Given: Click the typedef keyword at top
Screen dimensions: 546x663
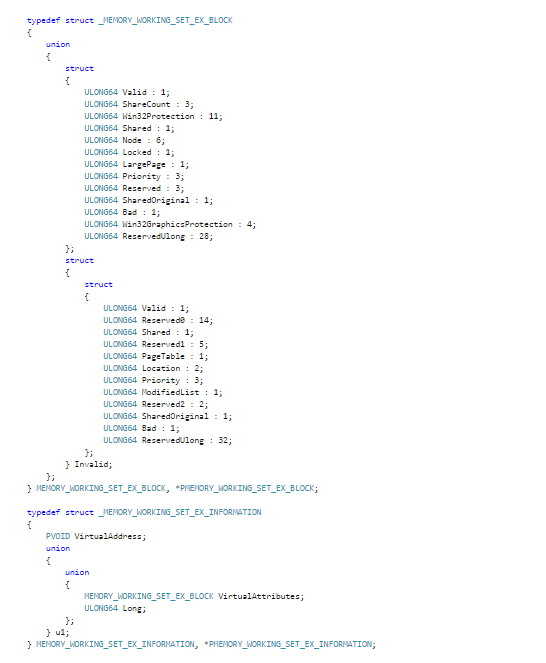Looking at the screenshot, I should tap(44, 20).
